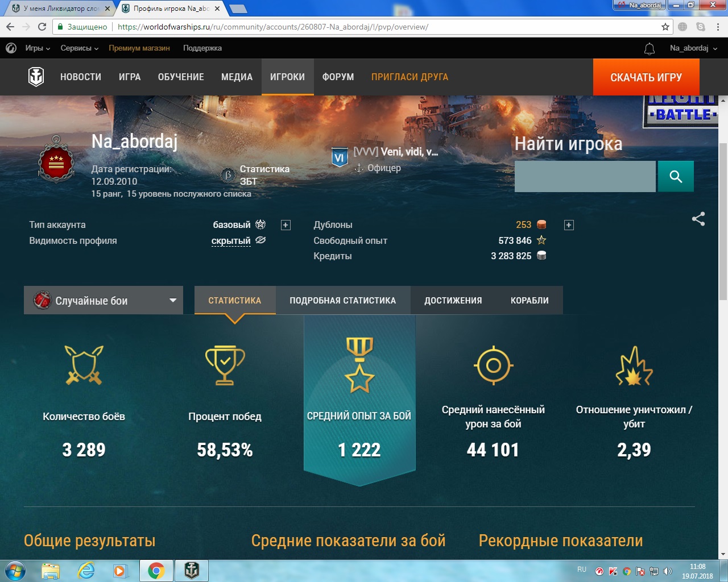Click the magnifier search button
Viewport: 728px width, 582px height.
tap(676, 176)
